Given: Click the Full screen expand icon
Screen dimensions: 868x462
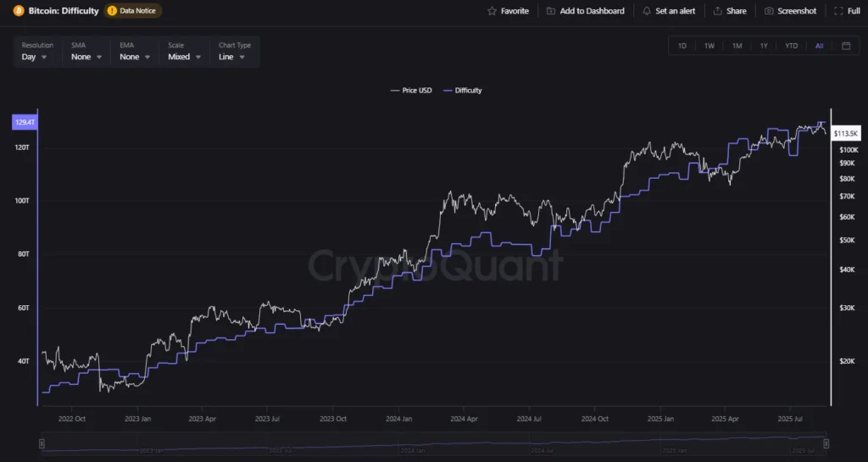Looking at the screenshot, I should click(838, 11).
